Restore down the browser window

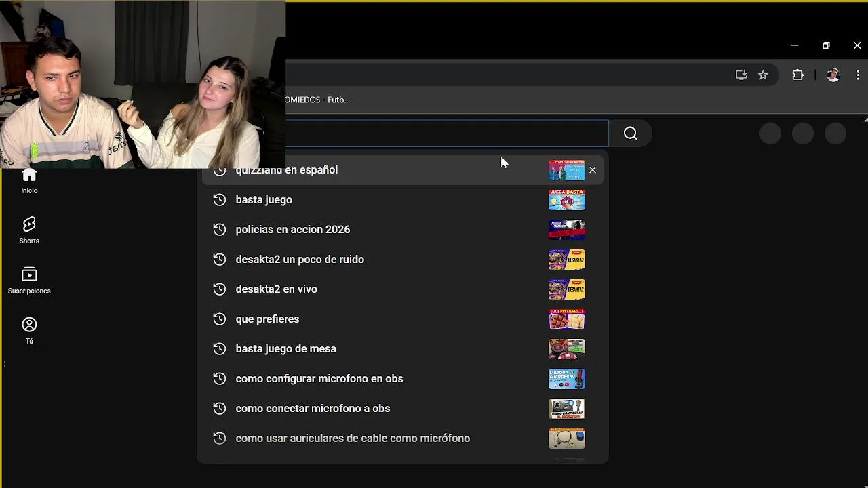tap(826, 45)
